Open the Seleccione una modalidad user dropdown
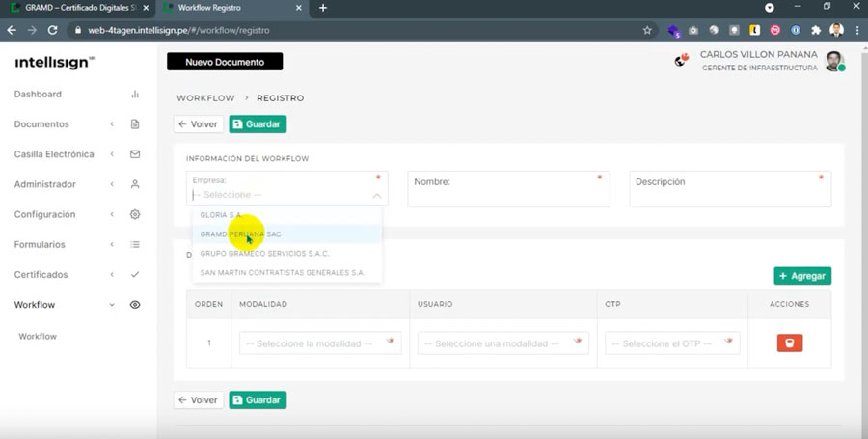This screenshot has width=868, height=439. pyautogui.click(x=503, y=343)
